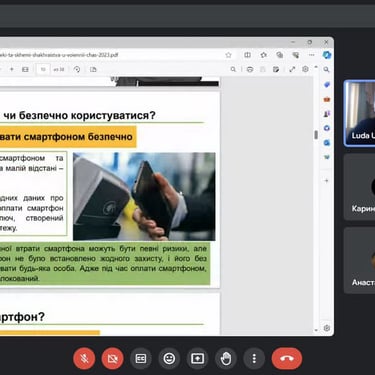Open the Microsoft 365 icon in Edge sidebar

pos(327,128)
